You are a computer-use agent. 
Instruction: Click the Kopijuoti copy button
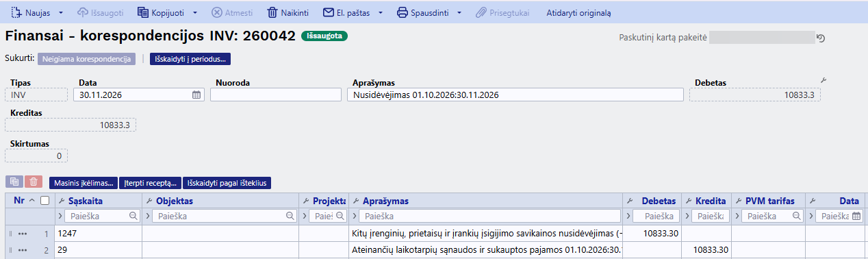pos(160,12)
